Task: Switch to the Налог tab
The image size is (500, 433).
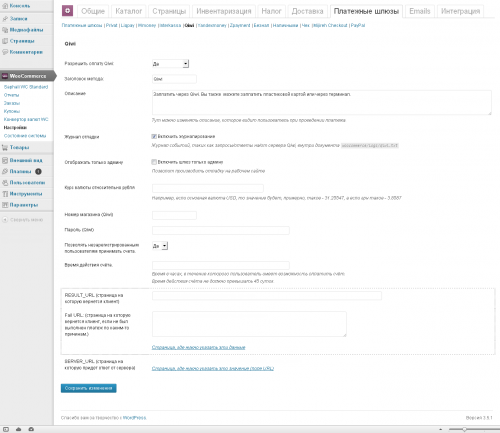Action: (271, 11)
